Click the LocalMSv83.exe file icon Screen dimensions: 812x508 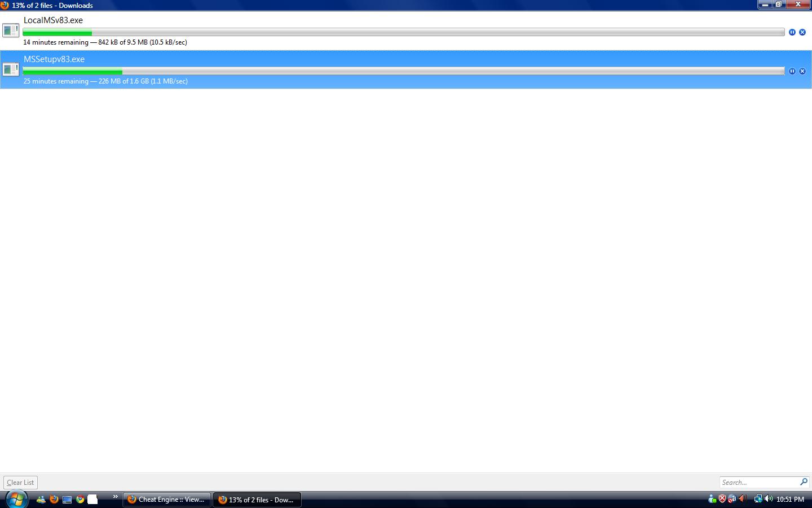[11, 30]
